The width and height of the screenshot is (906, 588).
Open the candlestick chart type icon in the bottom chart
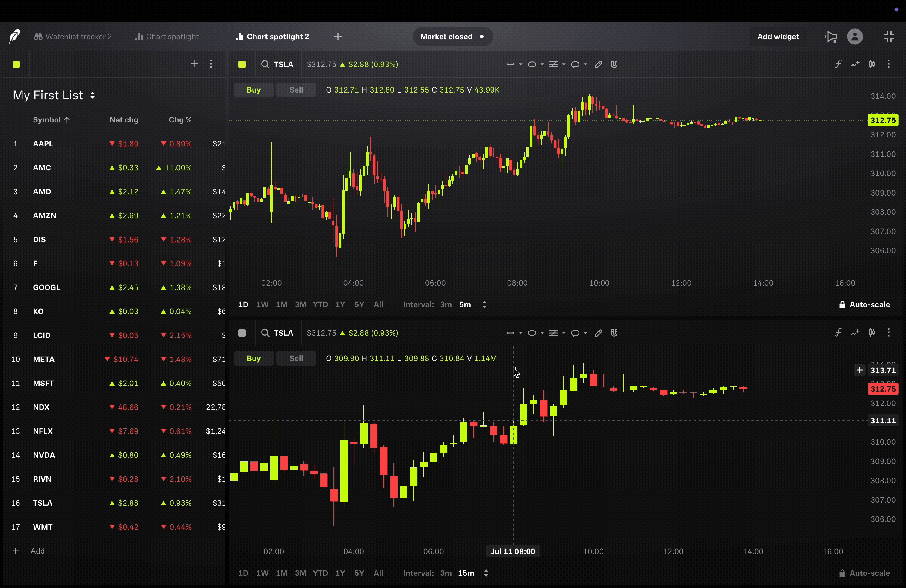click(872, 332)
